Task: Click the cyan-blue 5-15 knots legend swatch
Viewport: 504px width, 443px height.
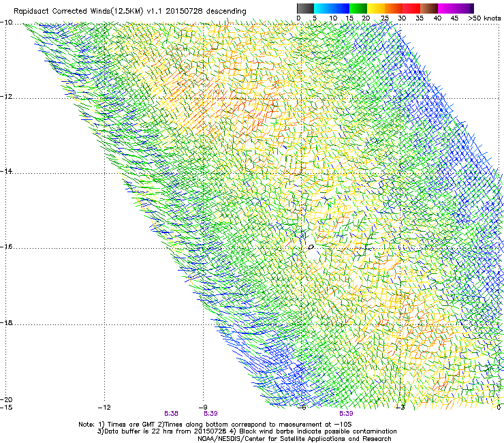Action: (x=332, y=8)
